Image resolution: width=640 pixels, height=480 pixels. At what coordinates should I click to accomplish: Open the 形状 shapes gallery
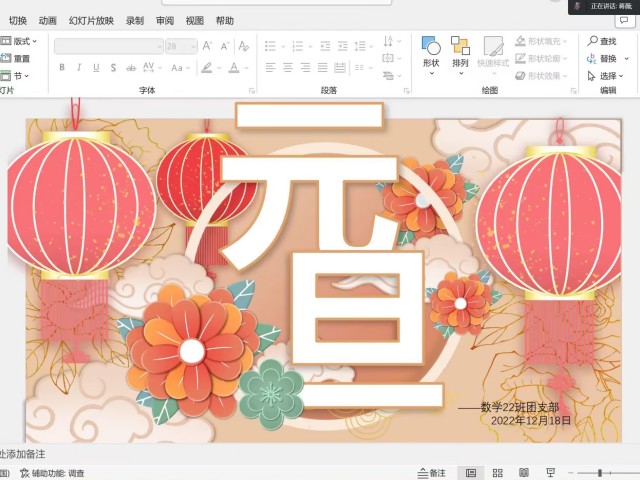point(431,52)
